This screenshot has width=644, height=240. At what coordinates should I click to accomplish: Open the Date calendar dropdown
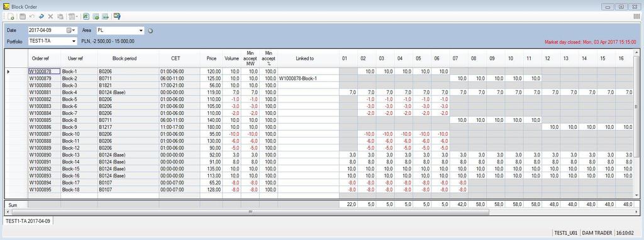[x=72, y=30]
